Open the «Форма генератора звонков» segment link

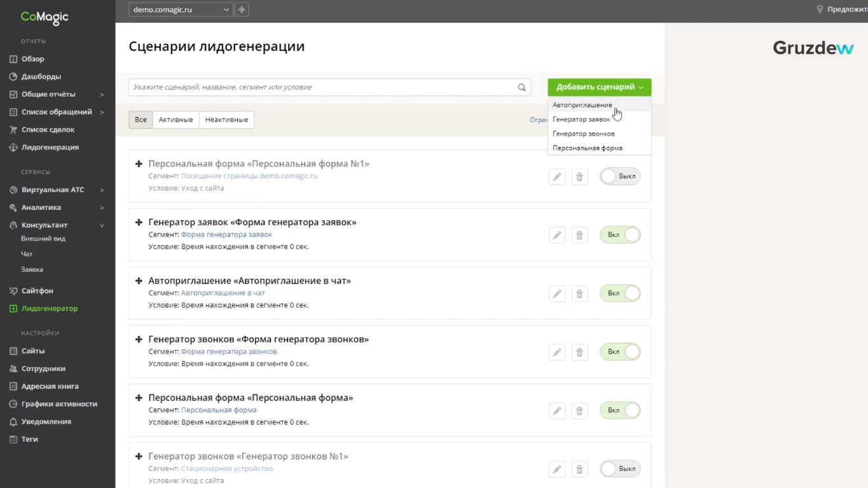[x=229, y=352]
